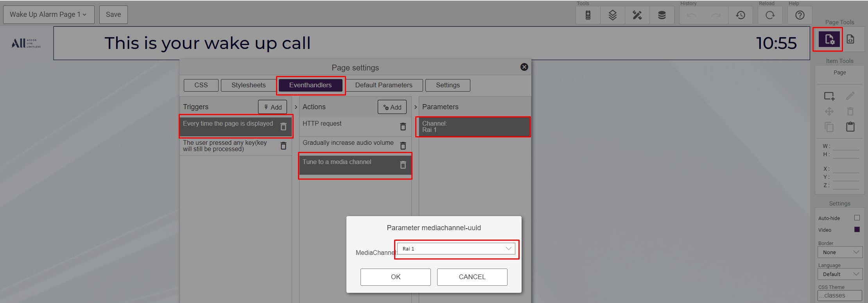Switch to the CSS tab
The image size is (868, 303).
(x=201, y=85)
